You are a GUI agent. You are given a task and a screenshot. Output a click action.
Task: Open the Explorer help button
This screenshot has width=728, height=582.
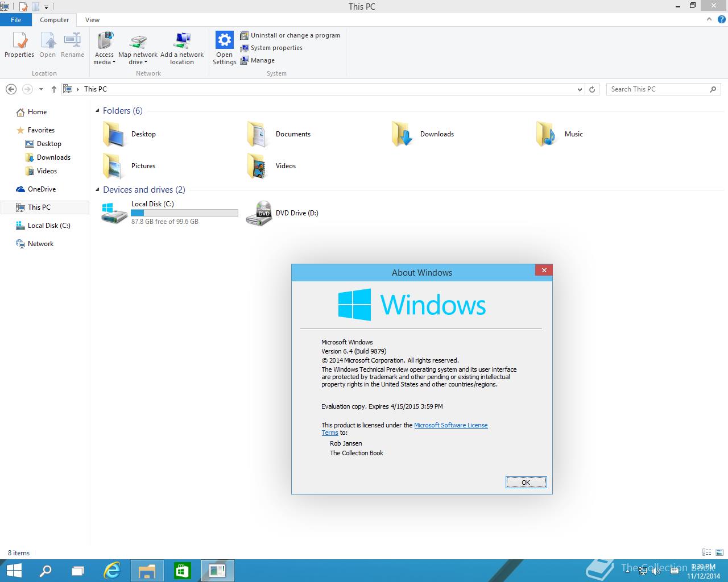coord(723,19)
